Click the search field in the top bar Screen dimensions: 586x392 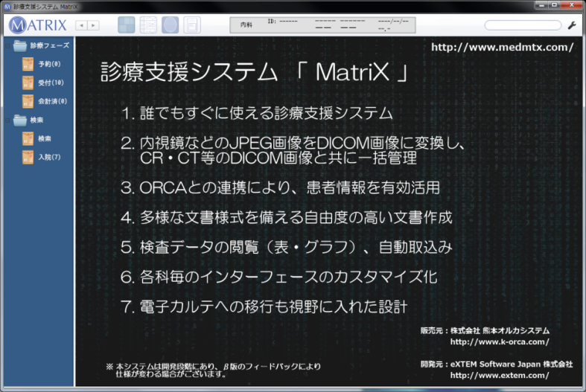tap(522, 25)
